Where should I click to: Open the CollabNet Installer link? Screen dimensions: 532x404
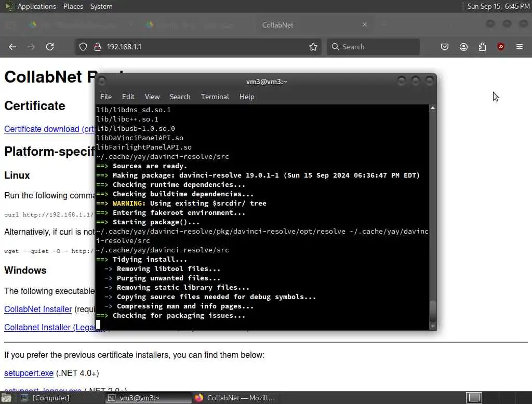click(x=38, y=309)
